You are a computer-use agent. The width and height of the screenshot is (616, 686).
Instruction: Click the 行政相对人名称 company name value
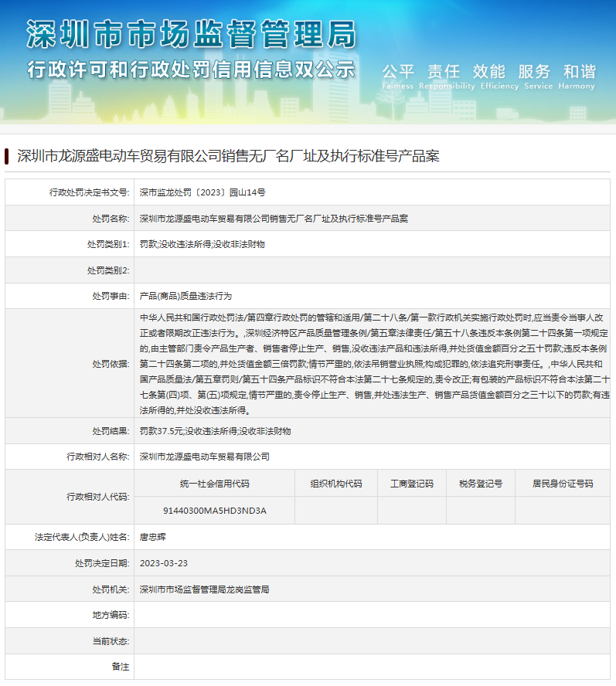(x=204, y=457)
